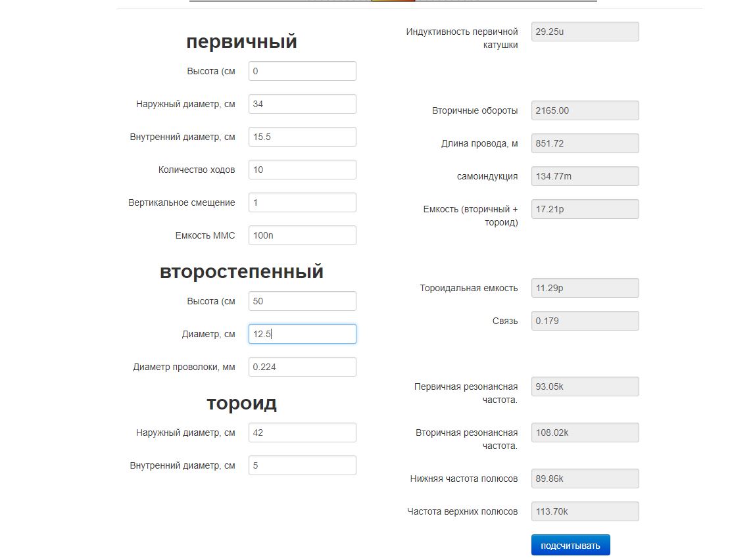Select secondary Высота field showing 50
755x560 pixels.
(303, 301)
